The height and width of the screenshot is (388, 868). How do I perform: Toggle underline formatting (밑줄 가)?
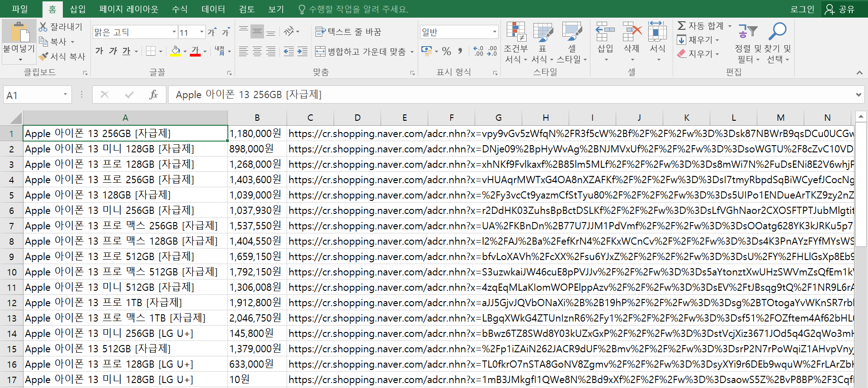click(x=127, y=51)
